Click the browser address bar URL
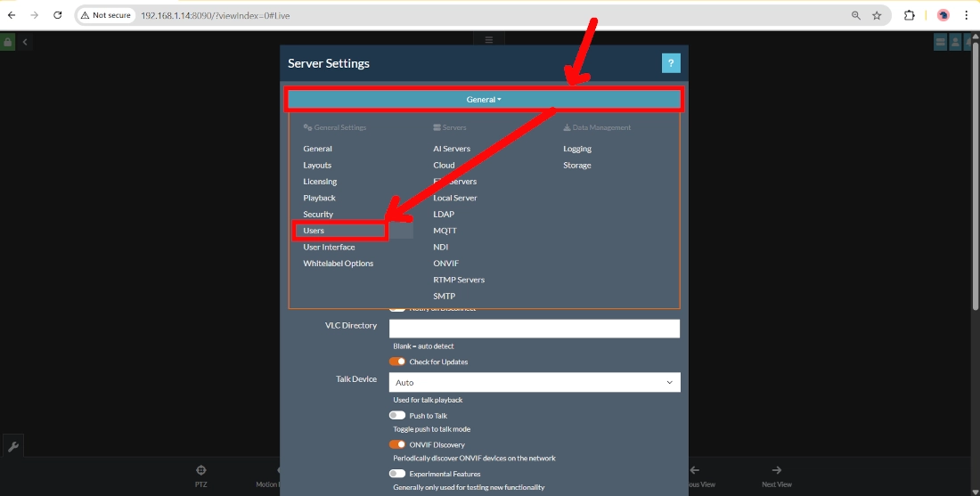 point(215,16)
